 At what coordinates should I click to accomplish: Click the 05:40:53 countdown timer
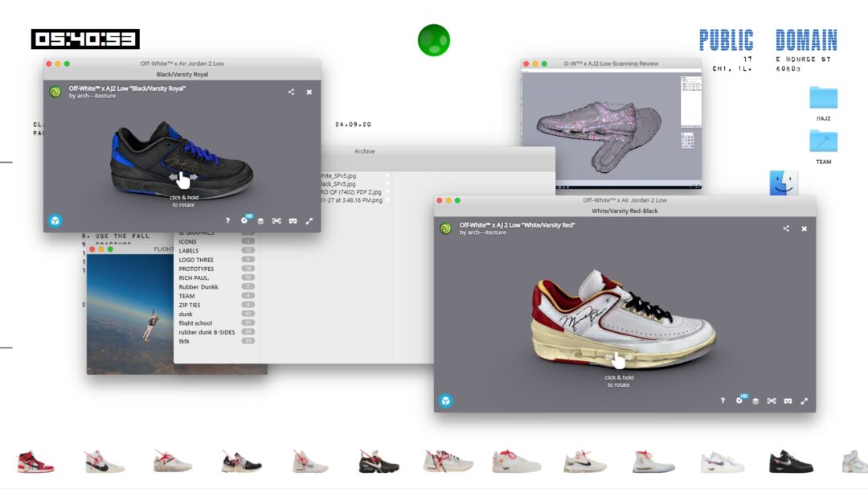click(85, 39)
